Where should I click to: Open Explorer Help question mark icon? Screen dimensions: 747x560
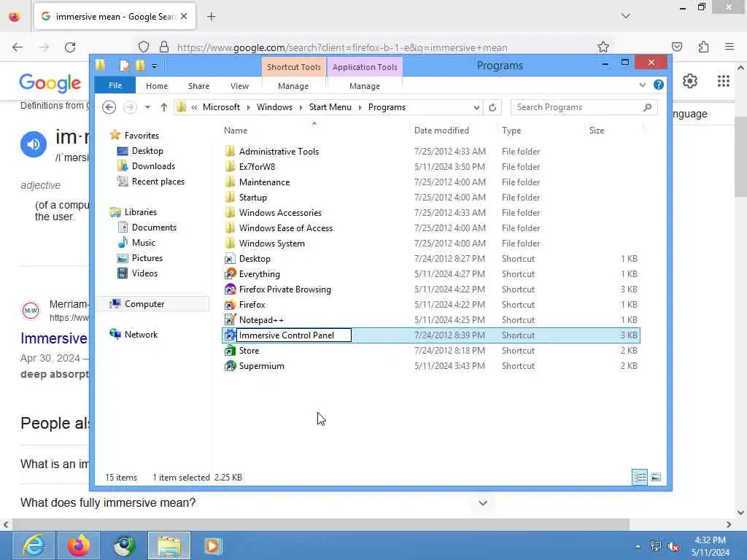point(659,85)
